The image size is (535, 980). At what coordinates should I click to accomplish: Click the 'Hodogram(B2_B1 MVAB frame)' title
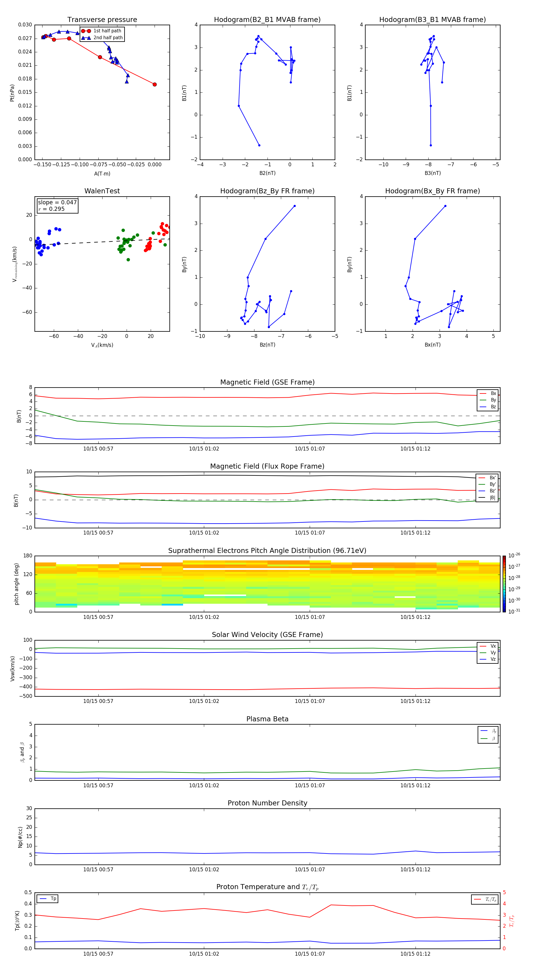pos(267,20)
